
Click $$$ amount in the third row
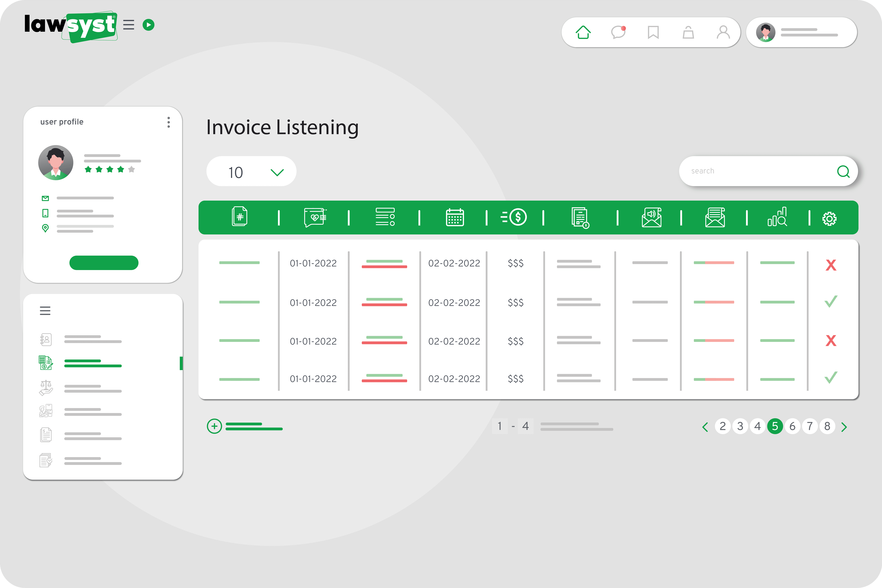(x=516, y=341)
